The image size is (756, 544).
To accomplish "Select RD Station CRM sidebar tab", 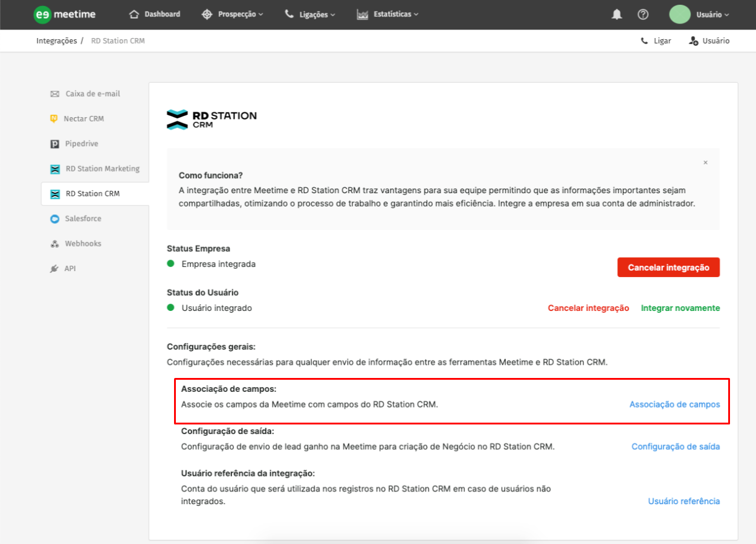I will pos(95,194).
